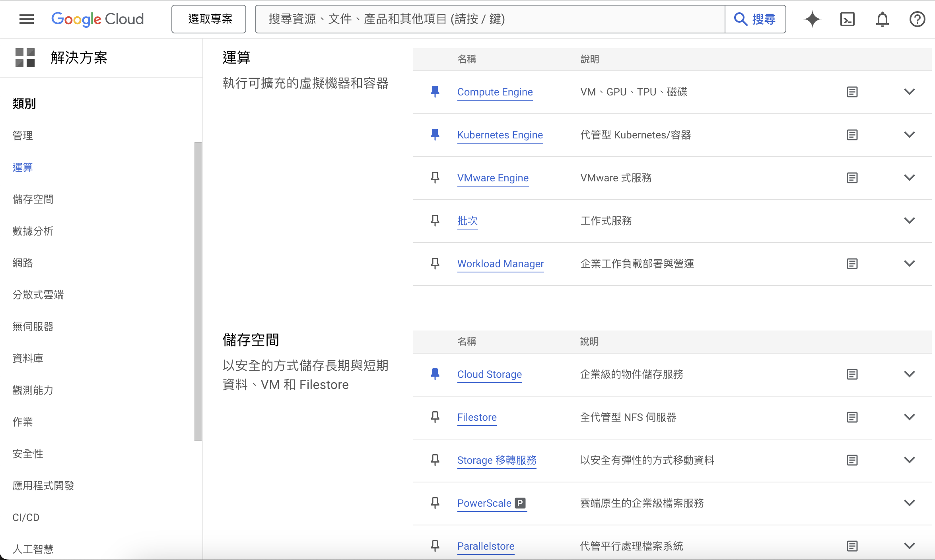Unpin Cloud Storage
This screenshot has height=560, width=935.
pyautogui.click(x=435, y=374)
